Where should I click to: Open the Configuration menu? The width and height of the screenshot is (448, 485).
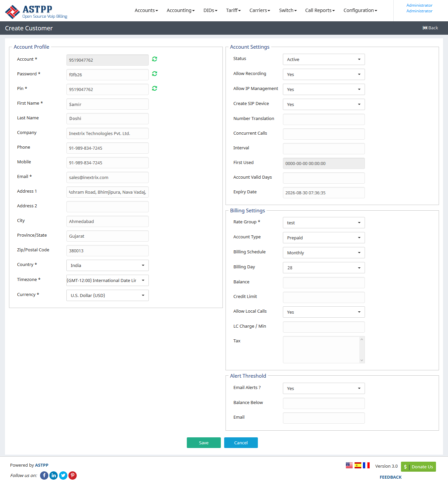(x=360, y=10)
